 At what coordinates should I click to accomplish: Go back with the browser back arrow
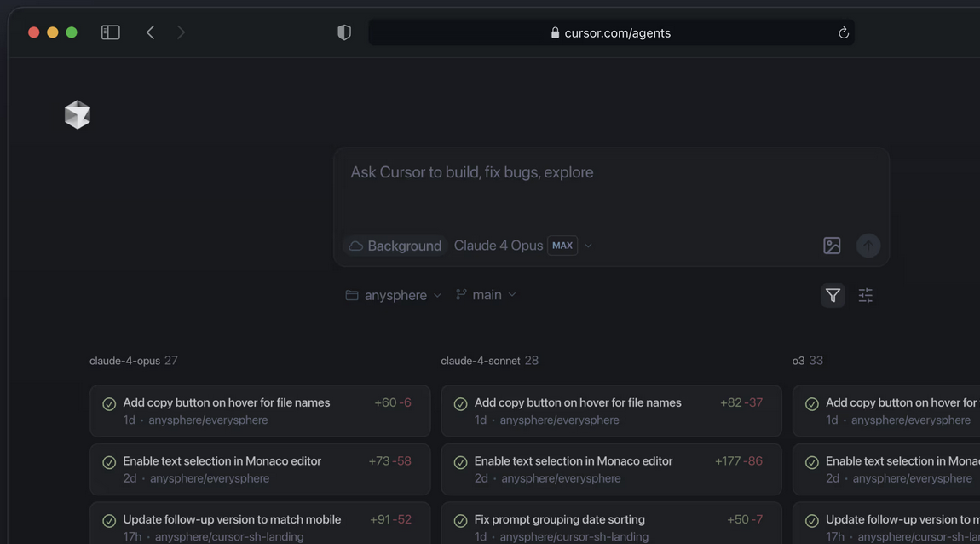click(x=151, y=32)
